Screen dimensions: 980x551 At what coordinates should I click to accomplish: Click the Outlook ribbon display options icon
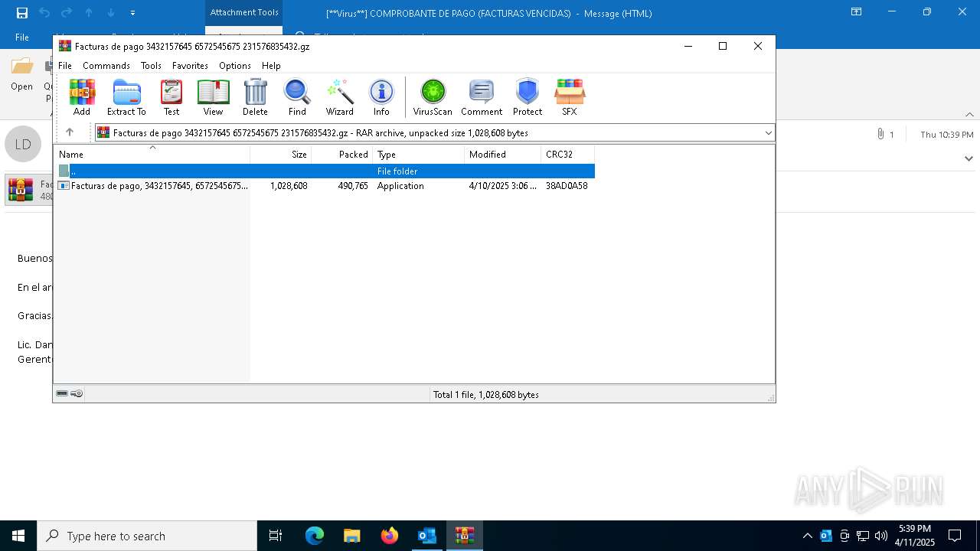(856, 12)
